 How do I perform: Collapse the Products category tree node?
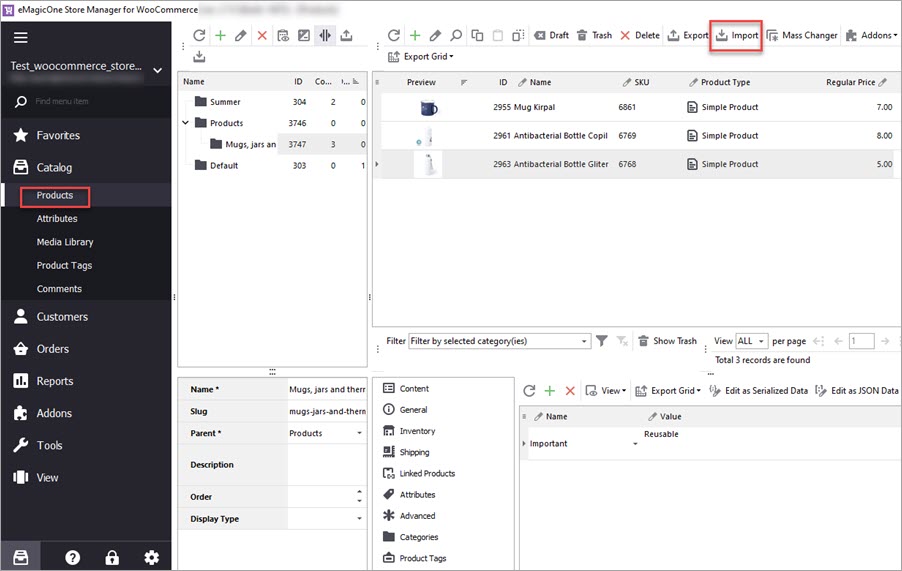point(186,123)
